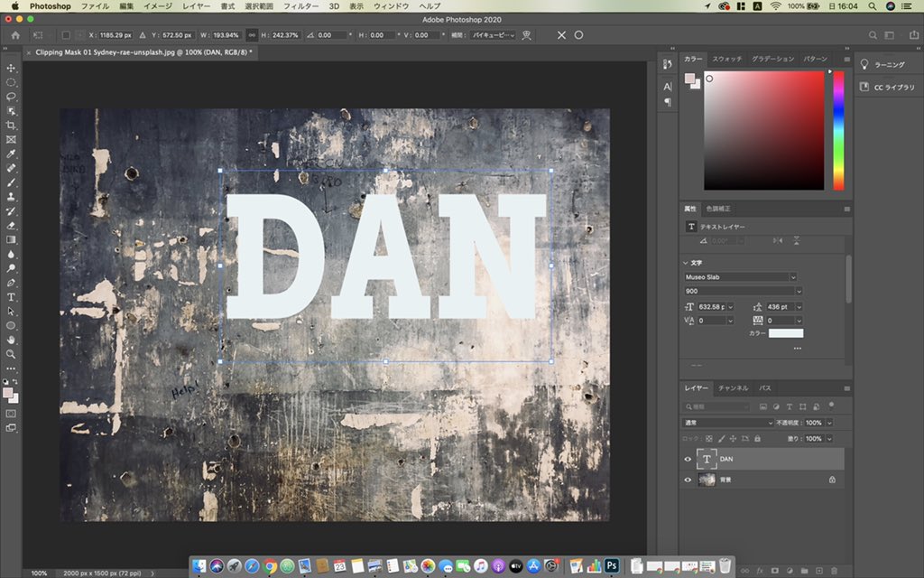
Task: Open the interpolation dropdown バイキュービック
Action: tap(492, 35)
